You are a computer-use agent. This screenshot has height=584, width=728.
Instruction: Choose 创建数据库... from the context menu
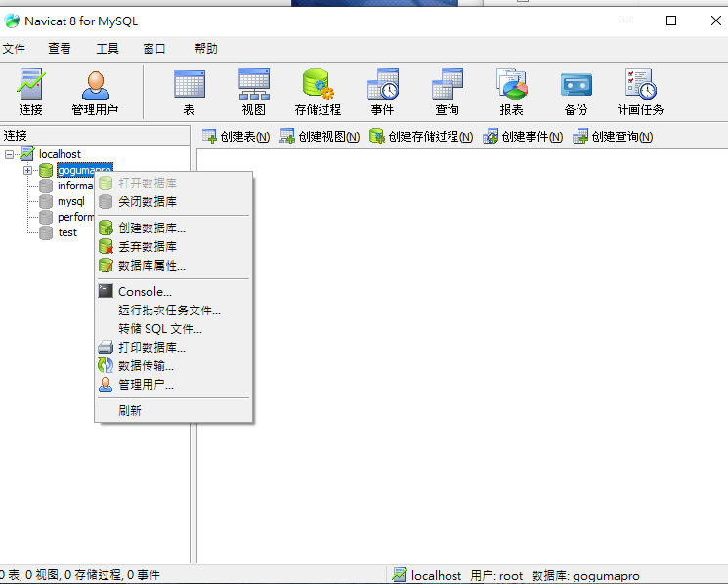(x=174, y=228)
